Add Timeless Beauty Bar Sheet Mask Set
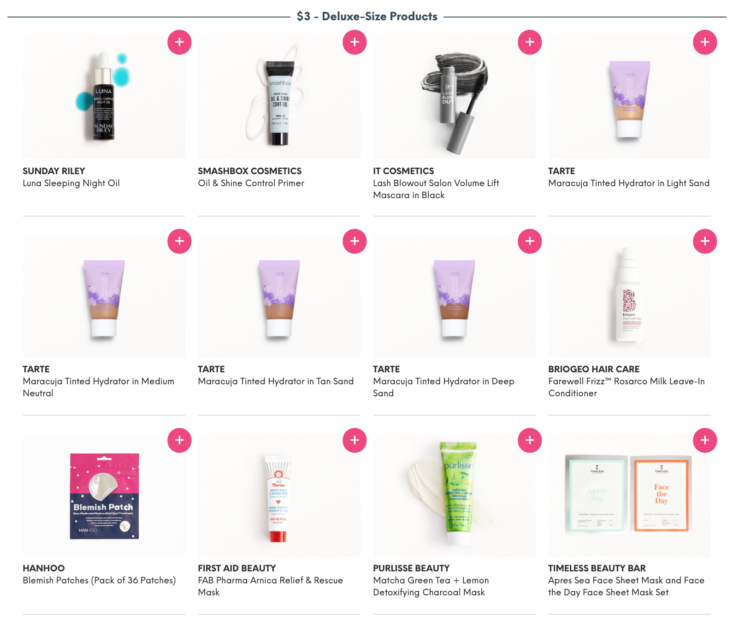 705,440
